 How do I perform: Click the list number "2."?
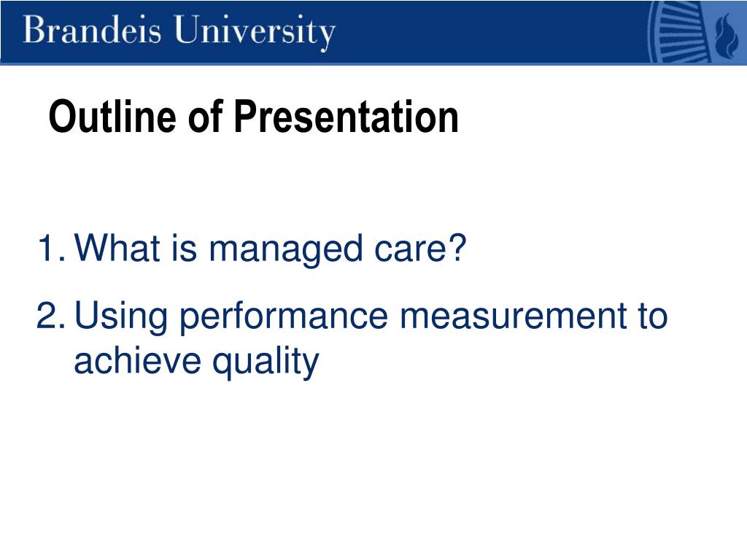[50, 315]
